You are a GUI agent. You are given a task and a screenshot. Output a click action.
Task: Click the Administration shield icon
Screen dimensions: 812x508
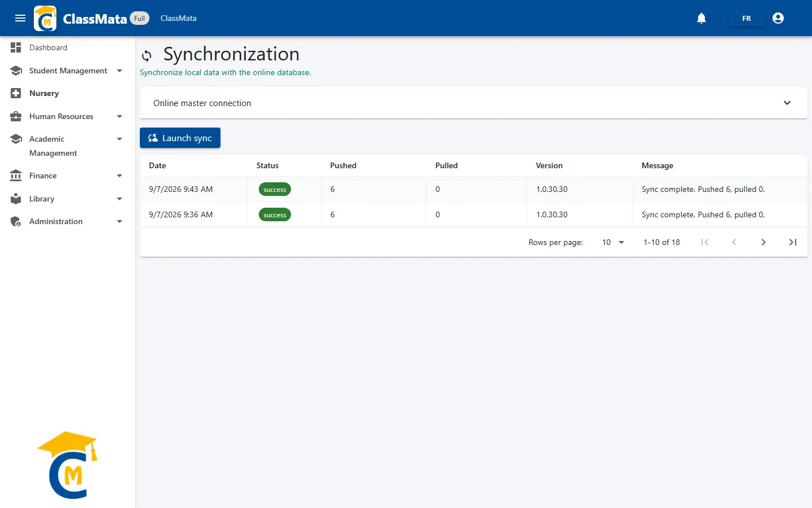(x=16, y=221)
